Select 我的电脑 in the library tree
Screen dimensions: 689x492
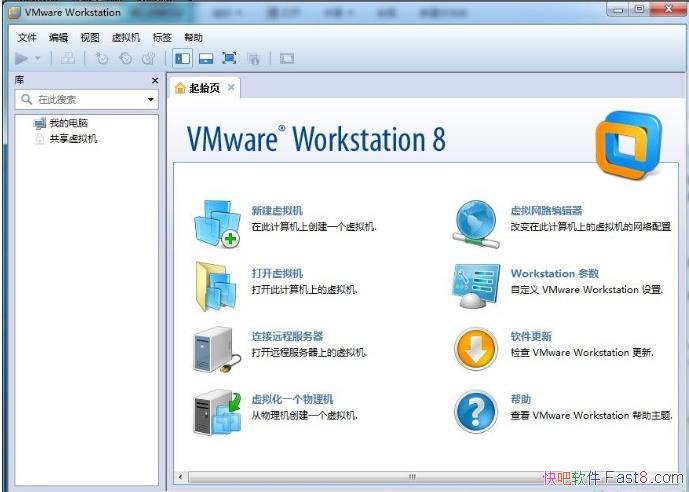69,123
